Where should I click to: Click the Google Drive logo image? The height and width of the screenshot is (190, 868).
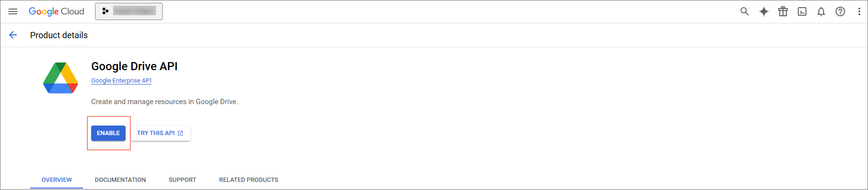(x=61, y=78)
